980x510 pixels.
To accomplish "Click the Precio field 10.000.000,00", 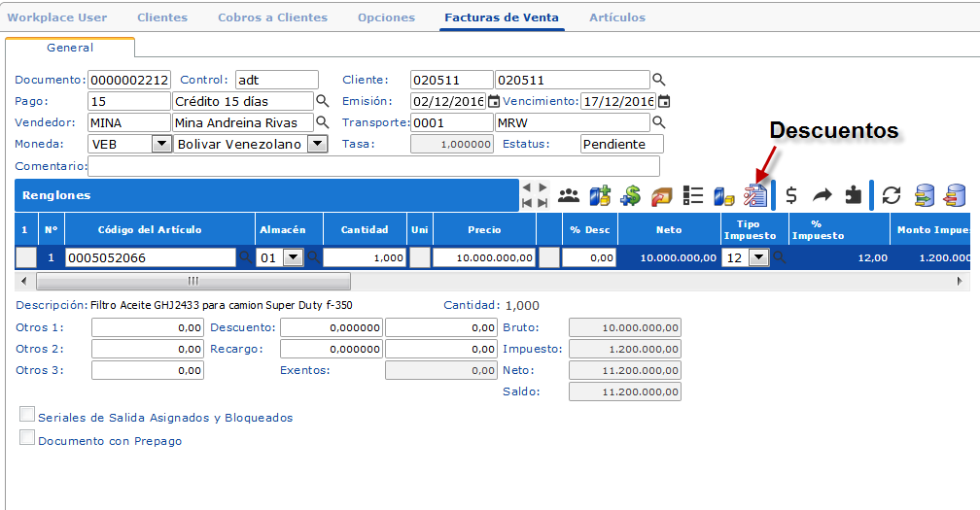I will click(x=484, y=257).
